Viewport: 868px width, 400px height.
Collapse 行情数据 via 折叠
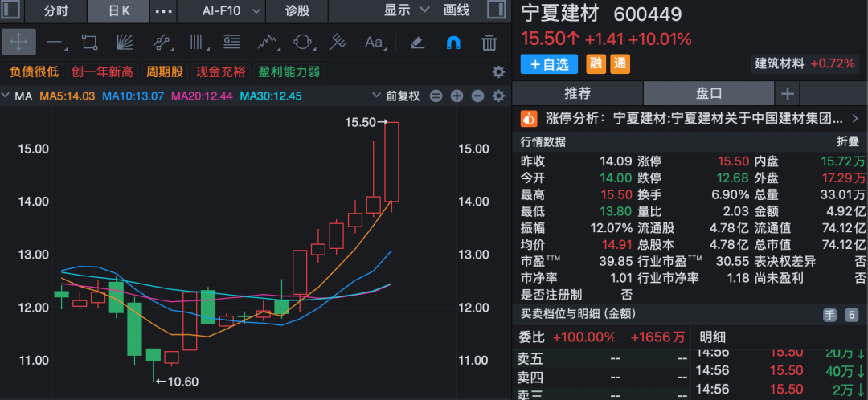(x=848, y=141)
